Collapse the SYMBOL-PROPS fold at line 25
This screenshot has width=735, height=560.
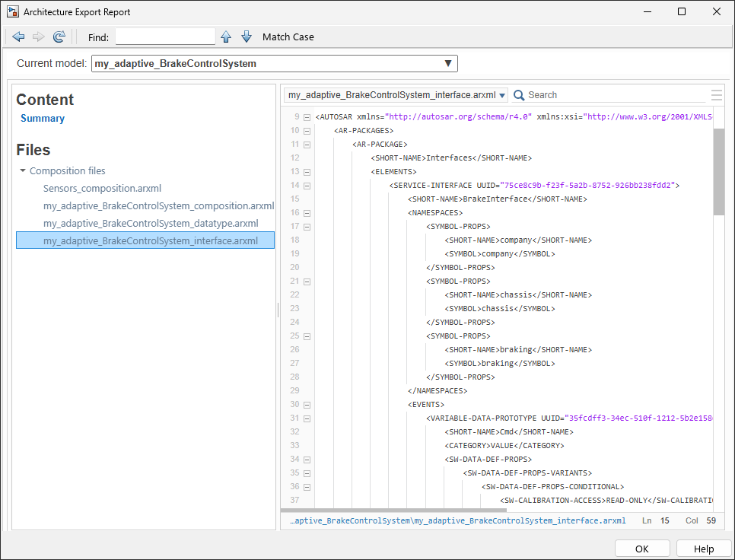coord(307,336)
